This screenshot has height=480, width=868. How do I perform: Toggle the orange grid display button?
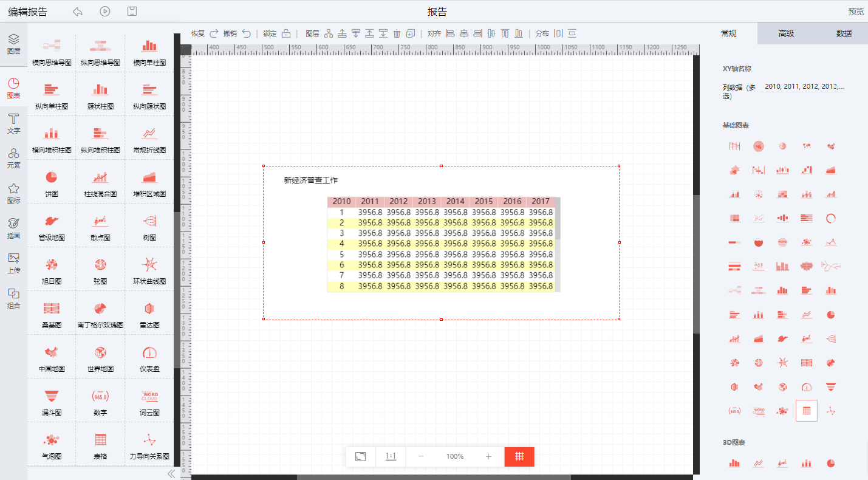click(x=519, y=456)
